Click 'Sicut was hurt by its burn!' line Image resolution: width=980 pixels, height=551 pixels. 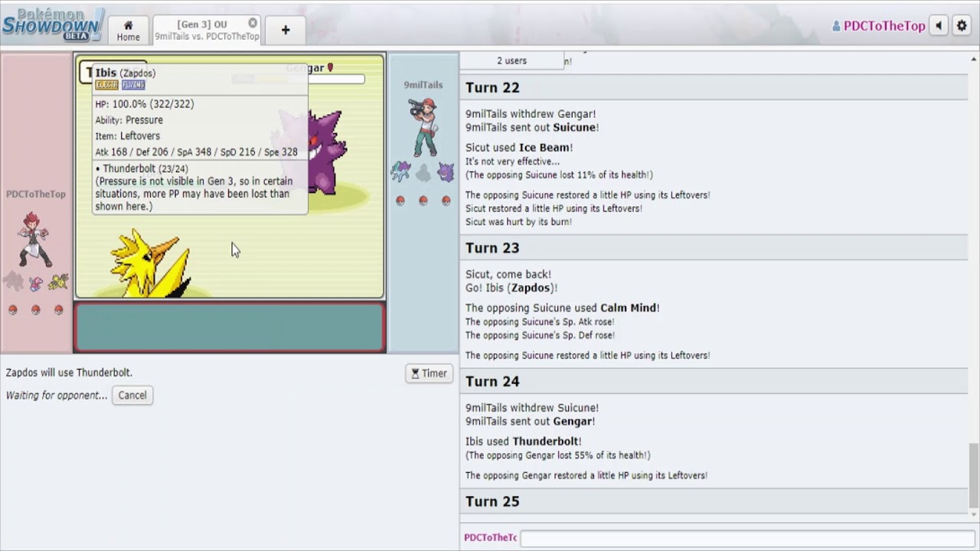518,222
